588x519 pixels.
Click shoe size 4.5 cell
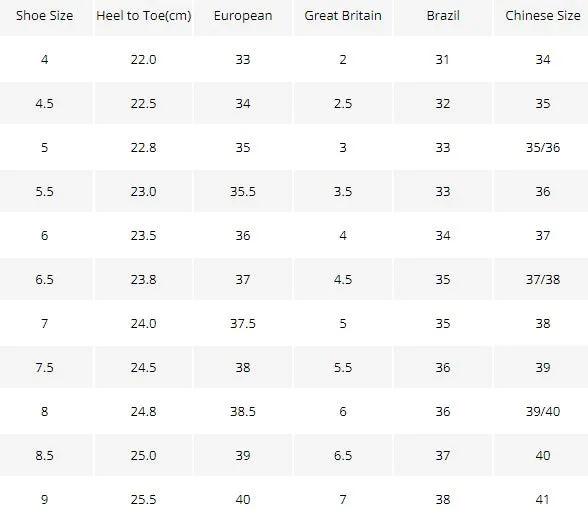coord(45,103)
